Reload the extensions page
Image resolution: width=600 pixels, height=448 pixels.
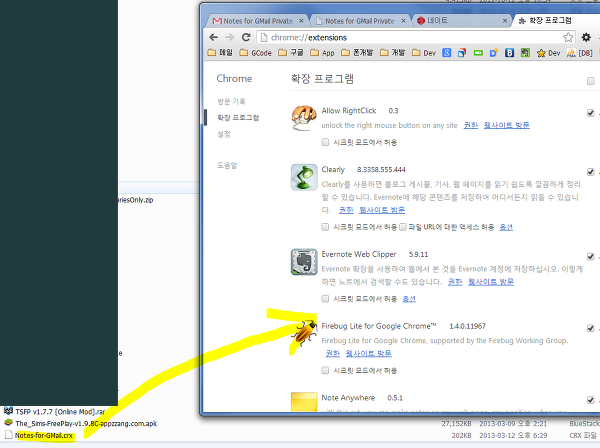(246, 37)
